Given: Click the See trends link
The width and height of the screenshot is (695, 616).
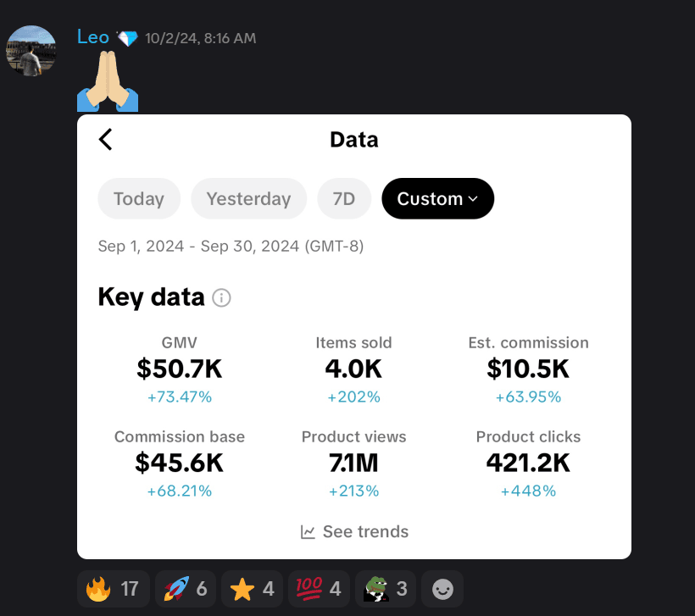Looking at the screenshot, I should (354, 532).
